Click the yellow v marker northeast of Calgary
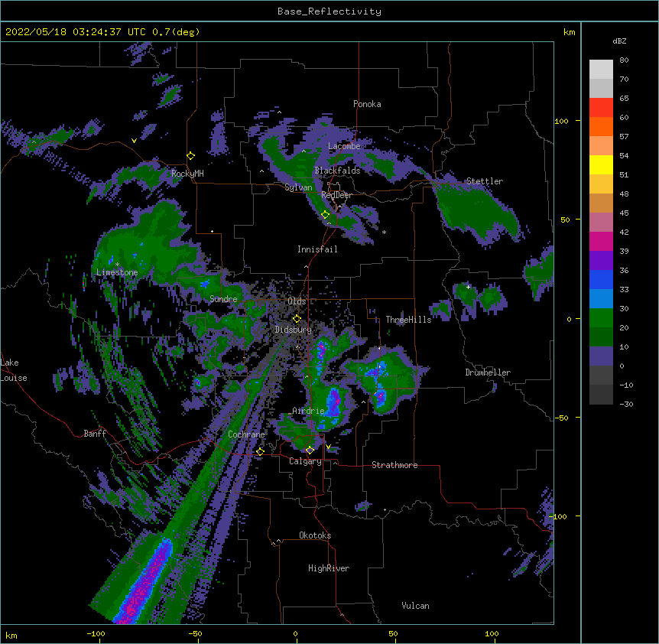Image resolution: width=659 pixels, height=644 pixels. [x=328, y=447]
